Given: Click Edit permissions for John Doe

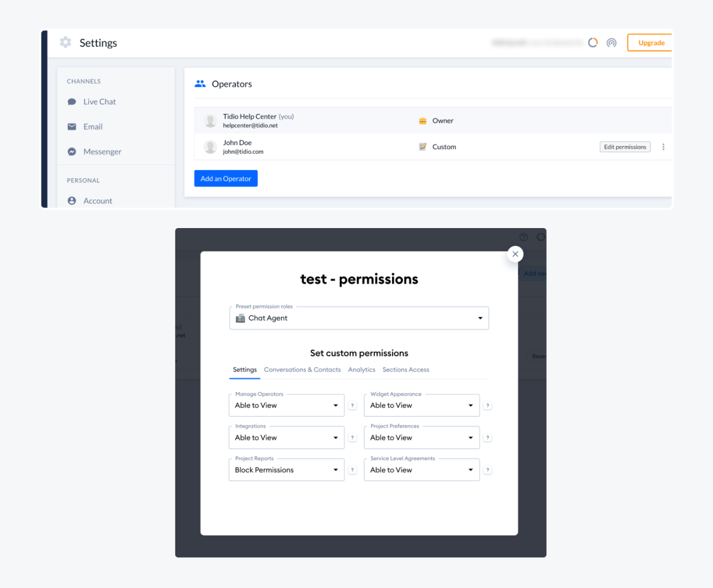Looking at the screenshot, I should coord(625,147).
